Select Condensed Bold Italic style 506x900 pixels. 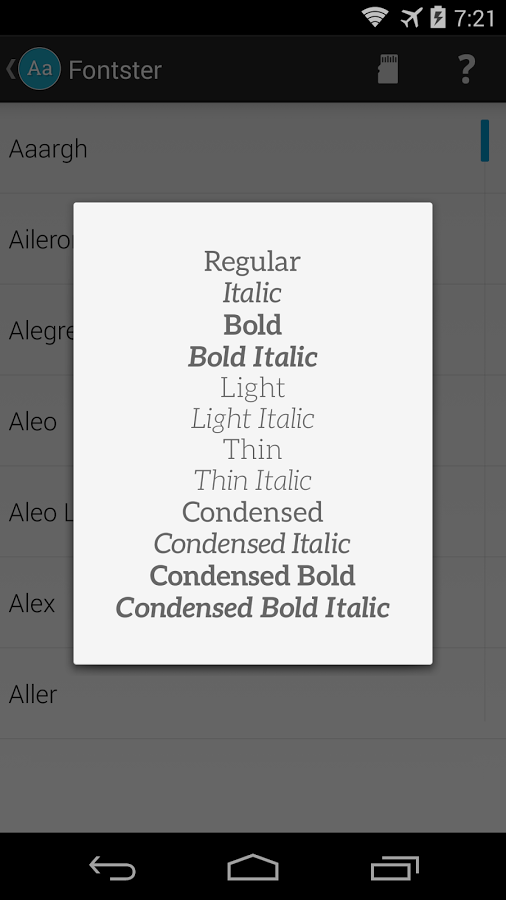(x=252, y=607)
